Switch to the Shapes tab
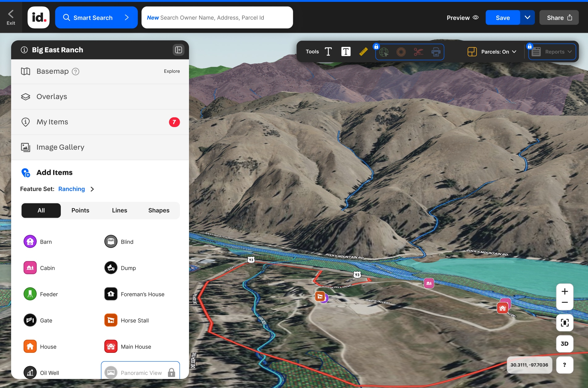Image resolution: width=588 pixels, height=388 pixels. coord(158,210)
